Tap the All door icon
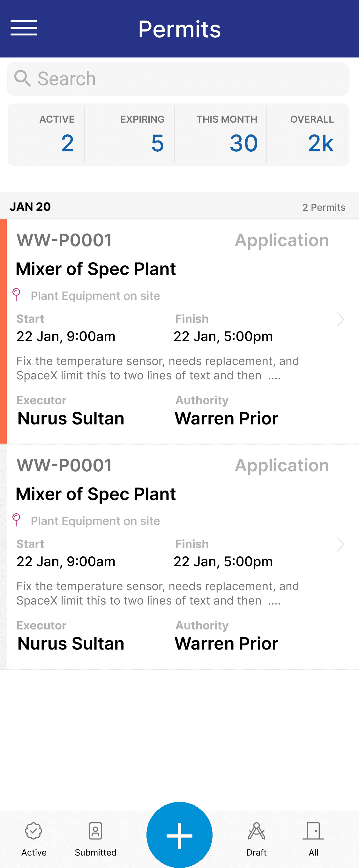This screenshot has height=868, width=359. [313, 831]
